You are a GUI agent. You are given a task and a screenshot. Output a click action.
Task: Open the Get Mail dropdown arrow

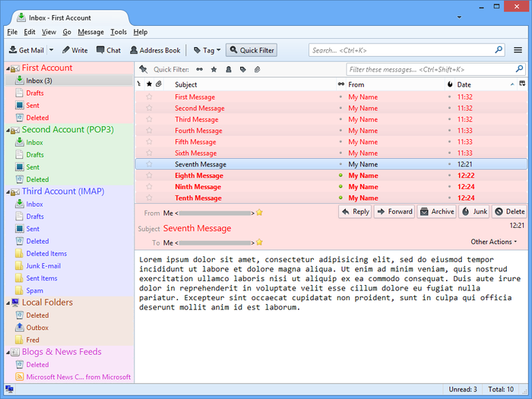click(51, 50)
